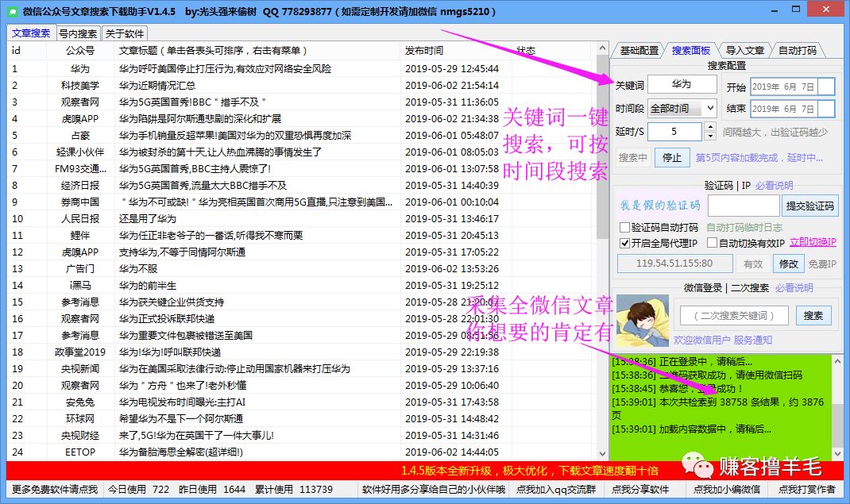Click the sleeping cartoon avatar image
The image size is (850, 504).
click(x=643, y=321)
